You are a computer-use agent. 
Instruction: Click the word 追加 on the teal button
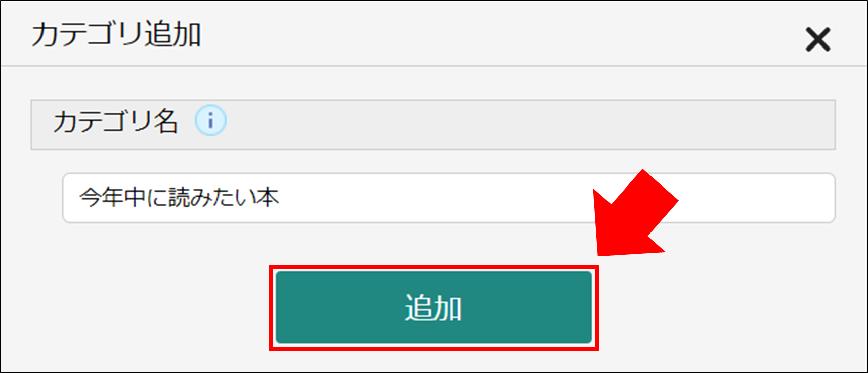coord(433,308)
